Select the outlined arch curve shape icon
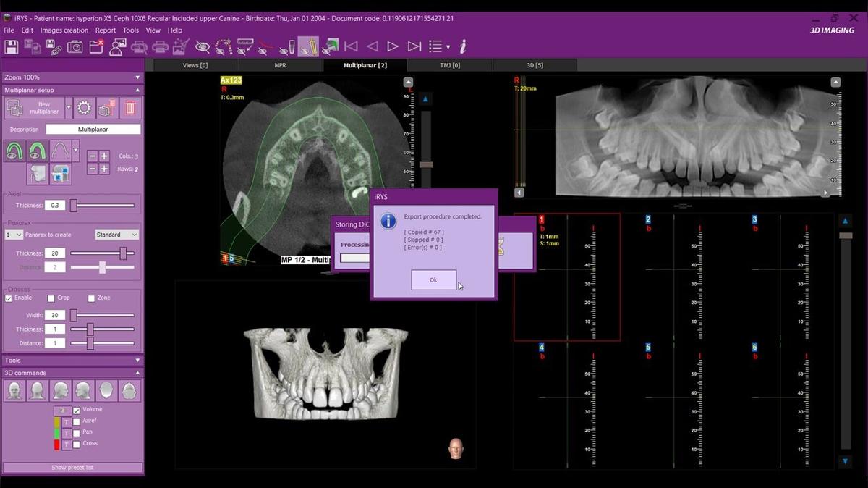 point(61,151)
